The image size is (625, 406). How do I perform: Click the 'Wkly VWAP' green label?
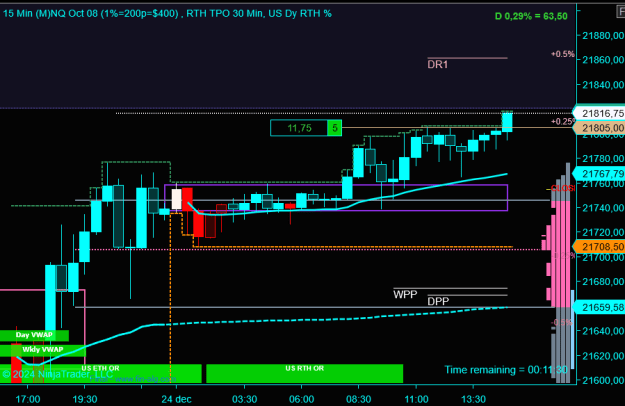[x=43, y=350]
